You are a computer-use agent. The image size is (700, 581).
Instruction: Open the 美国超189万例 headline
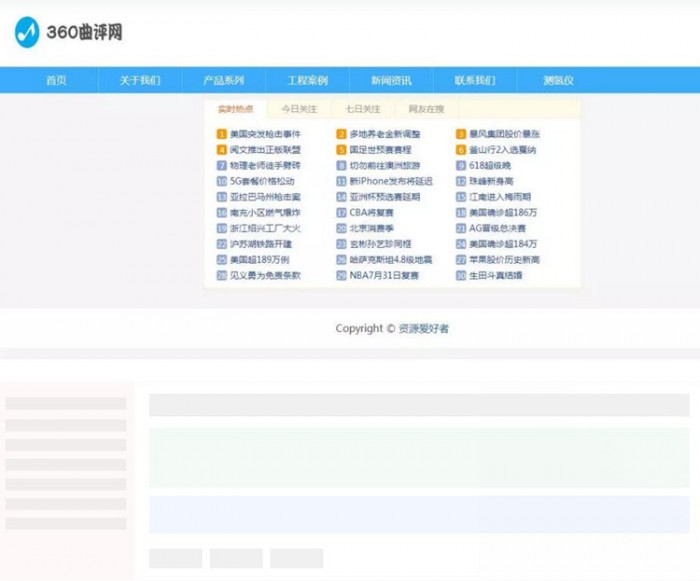[260, 259]
